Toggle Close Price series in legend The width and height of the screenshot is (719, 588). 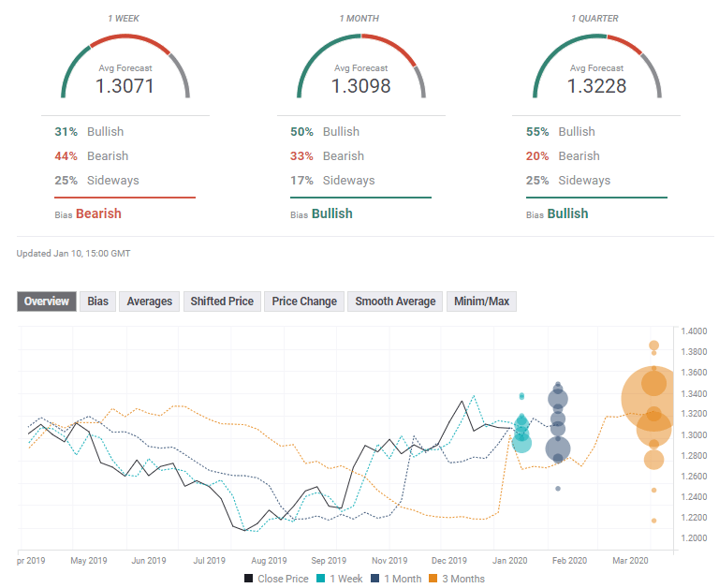[x=277, y=579]
